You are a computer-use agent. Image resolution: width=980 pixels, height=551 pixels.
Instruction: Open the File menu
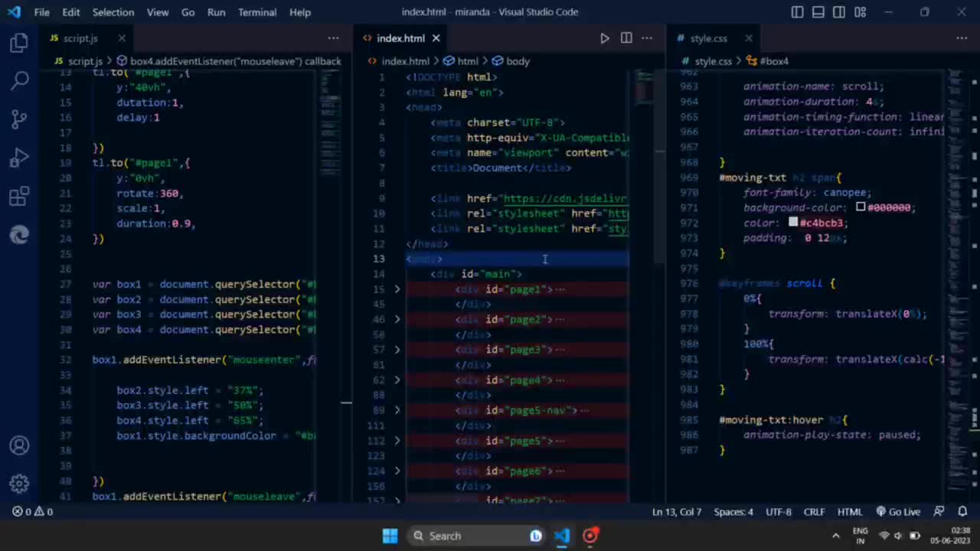pos(42,12)
